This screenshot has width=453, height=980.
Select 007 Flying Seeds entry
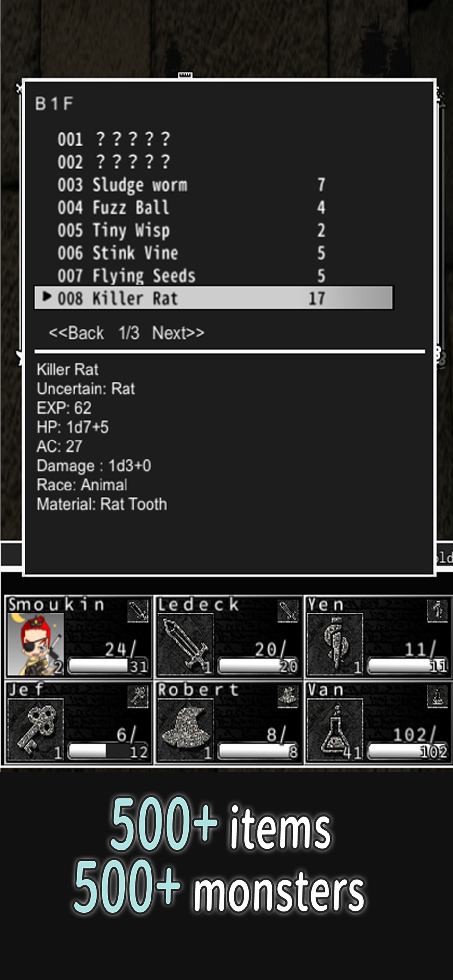tap(191, 275)
